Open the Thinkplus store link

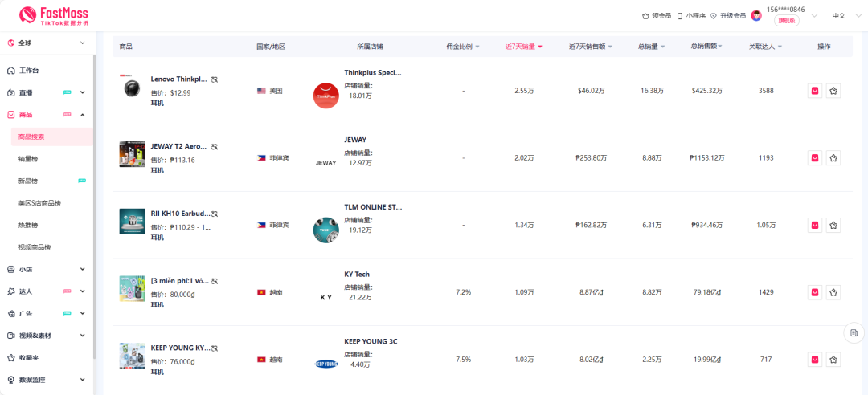pyautogui.click(x=372, y=73)
